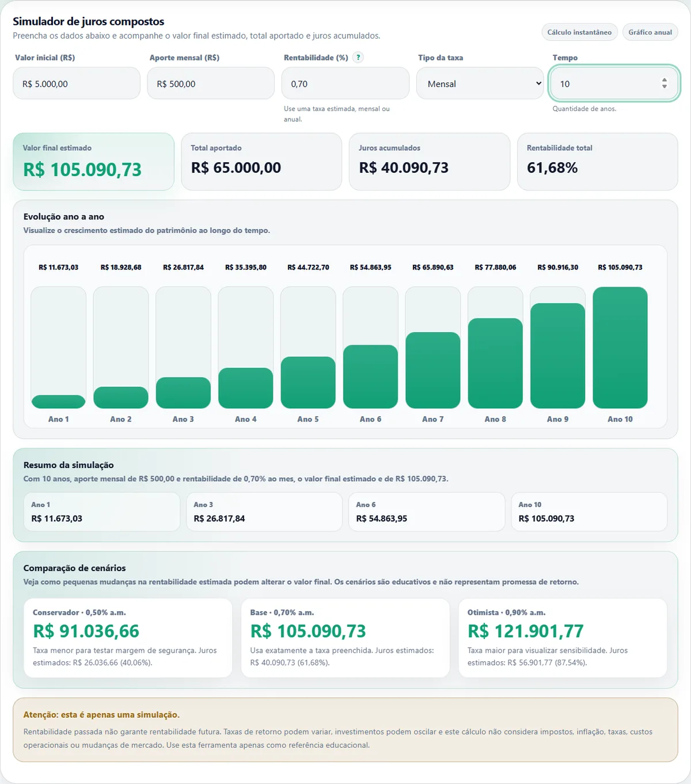Click the Quantidade de anos hint text
Viewport: 691px width, 784px height.
tap(584, 109)
